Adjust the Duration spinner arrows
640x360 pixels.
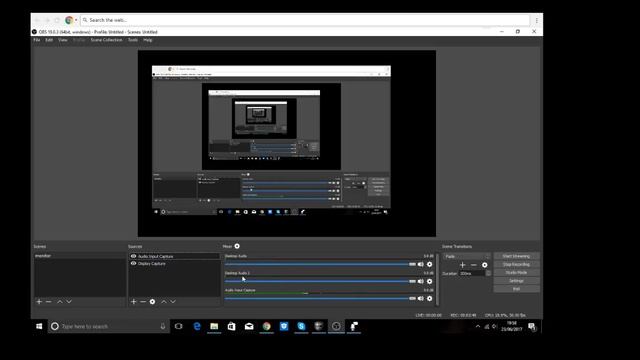coord(488,273)
